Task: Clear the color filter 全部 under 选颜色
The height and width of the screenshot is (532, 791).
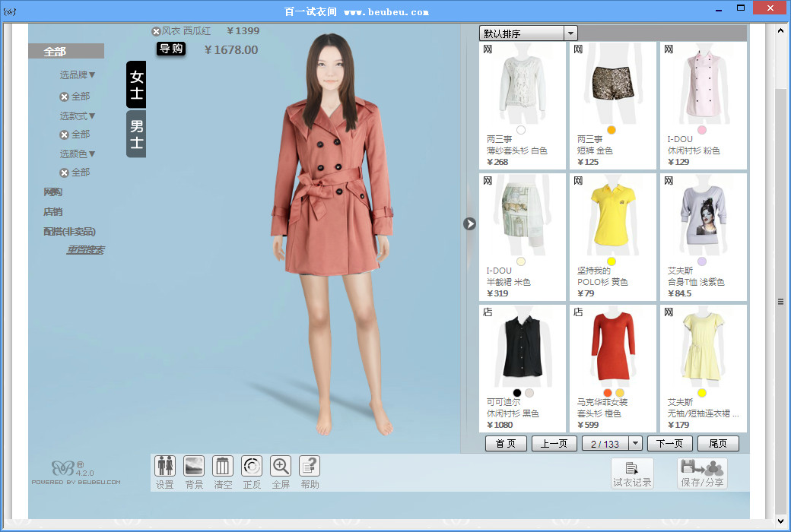Action: [65, 173]
